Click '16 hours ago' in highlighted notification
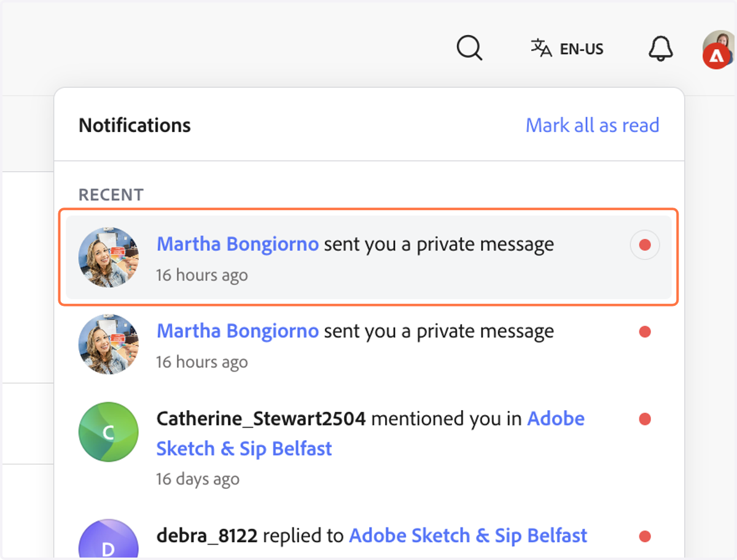 [202, 274]
